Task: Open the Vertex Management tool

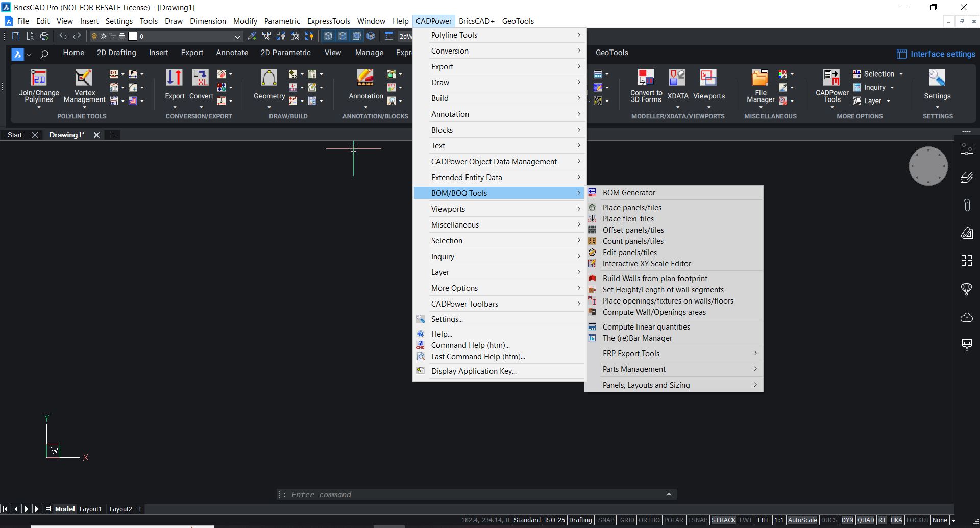Action: [x=84, y=78]
